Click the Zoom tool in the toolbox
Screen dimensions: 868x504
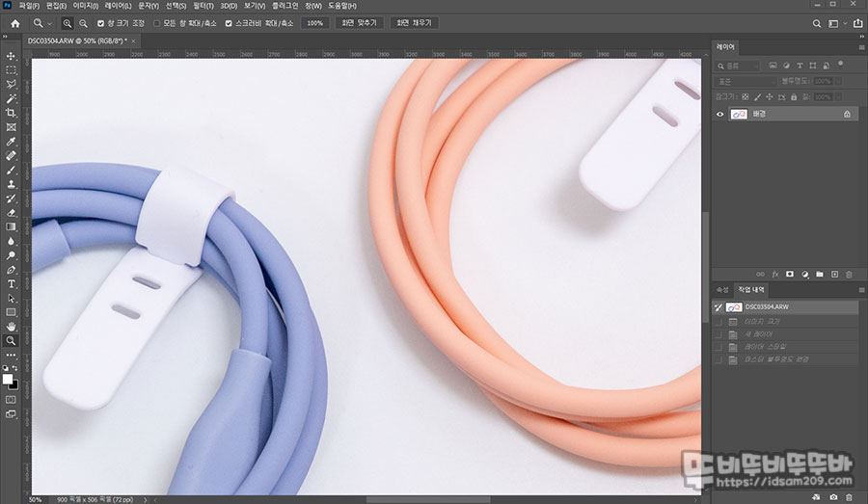tap(11, 341)
